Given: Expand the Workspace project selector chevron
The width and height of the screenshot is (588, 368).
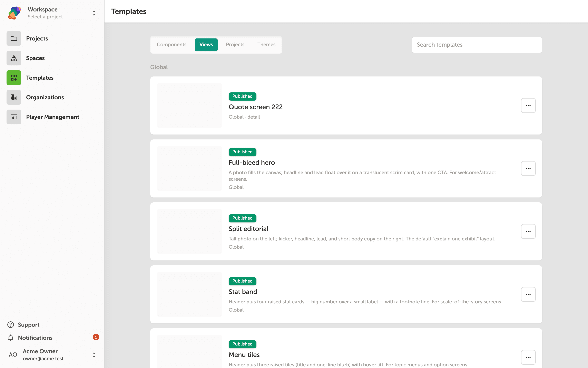Looking at the screenshot, I should (x=94, y=13).
